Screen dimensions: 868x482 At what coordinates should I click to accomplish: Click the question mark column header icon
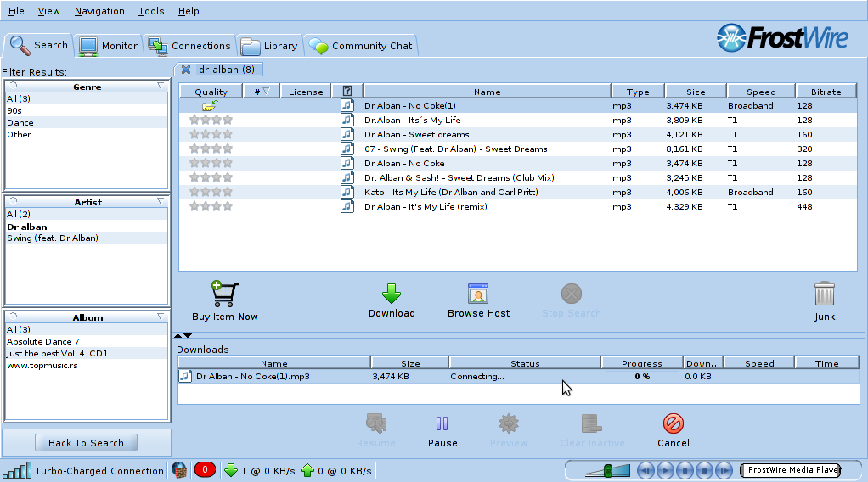[x=347, y=92]
